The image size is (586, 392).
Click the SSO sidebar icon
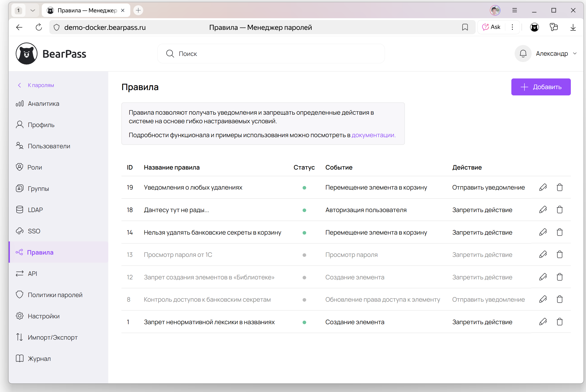coord(20,231)
